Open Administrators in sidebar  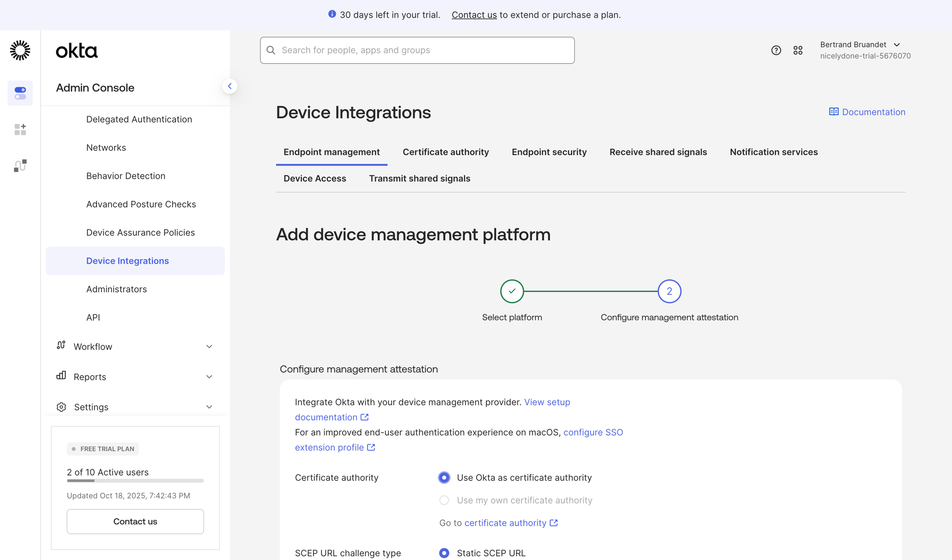pos(116,289)
